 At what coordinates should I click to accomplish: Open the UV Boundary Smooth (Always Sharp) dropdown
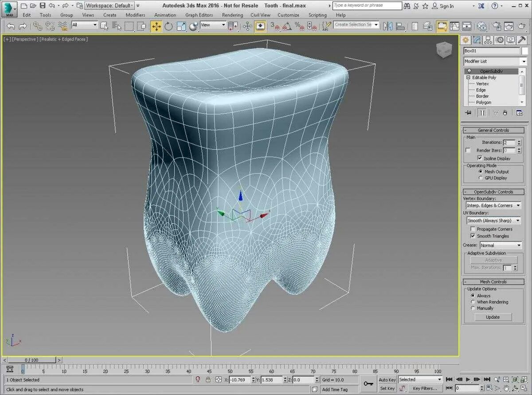(x=493, y=221)
